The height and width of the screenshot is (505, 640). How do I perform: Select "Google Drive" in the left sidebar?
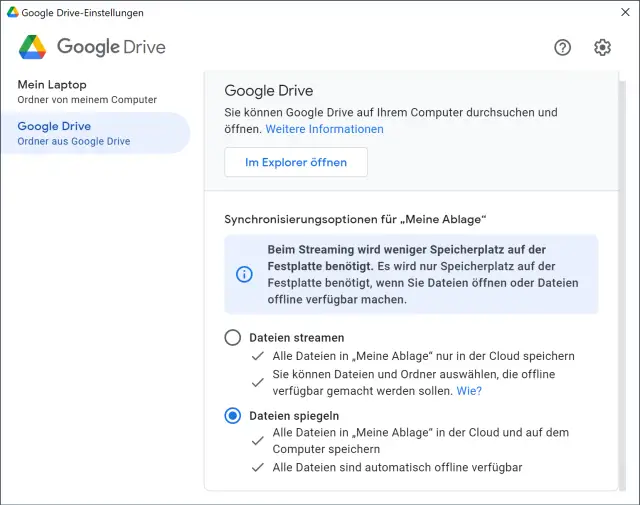click(x=54, y=126)
